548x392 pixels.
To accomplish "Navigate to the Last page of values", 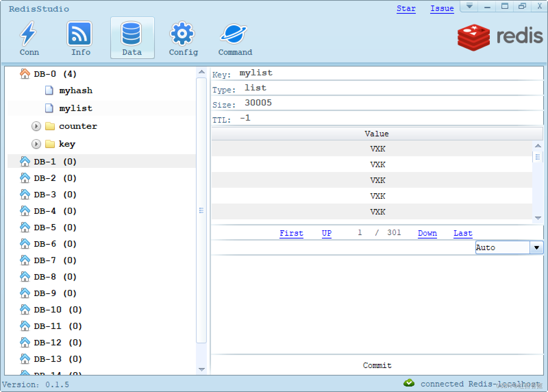I will (462, 233).
